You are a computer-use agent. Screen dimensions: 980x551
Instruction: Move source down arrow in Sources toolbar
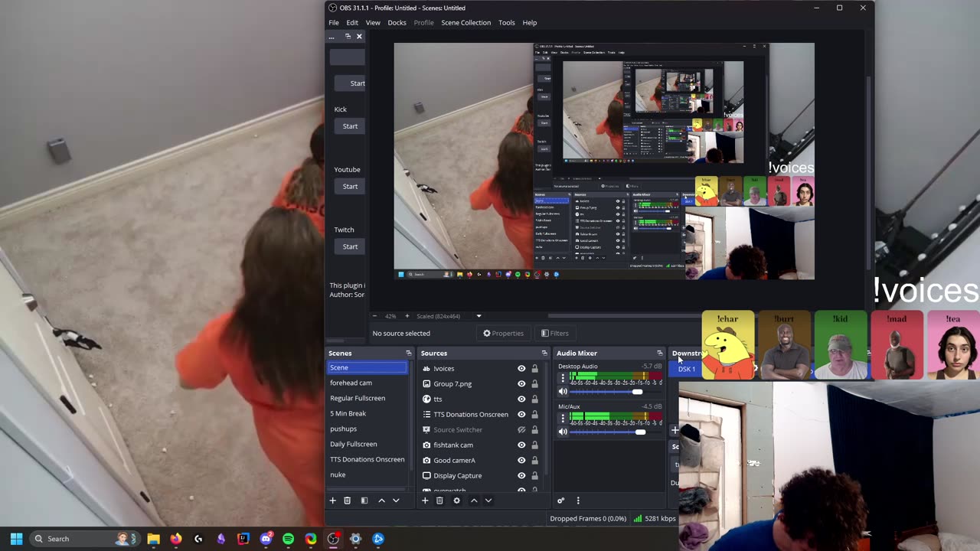(488, 500)
